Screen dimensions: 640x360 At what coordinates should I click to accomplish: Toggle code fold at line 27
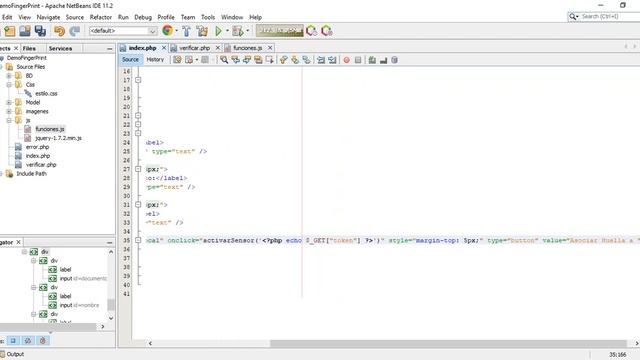(138, 169)
